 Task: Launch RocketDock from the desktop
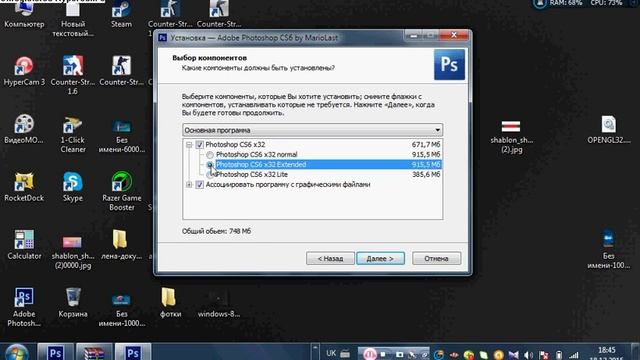[x=24, y=187]
